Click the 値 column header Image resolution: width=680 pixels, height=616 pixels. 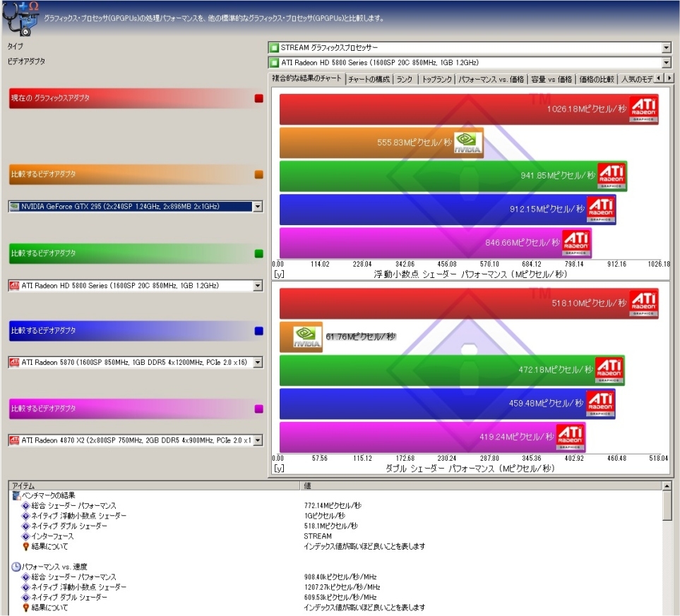(x=481, y=485)
